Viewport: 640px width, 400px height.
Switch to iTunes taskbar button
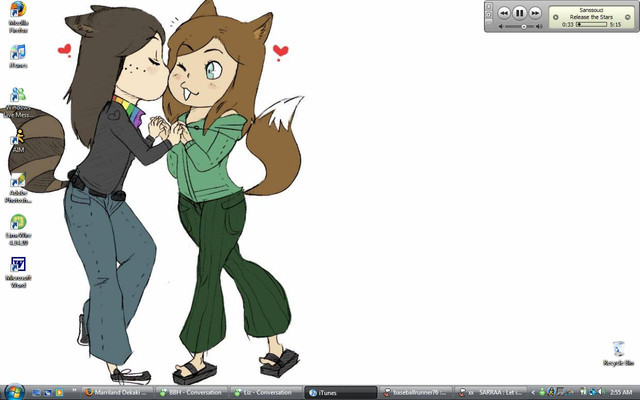point(341,393)
